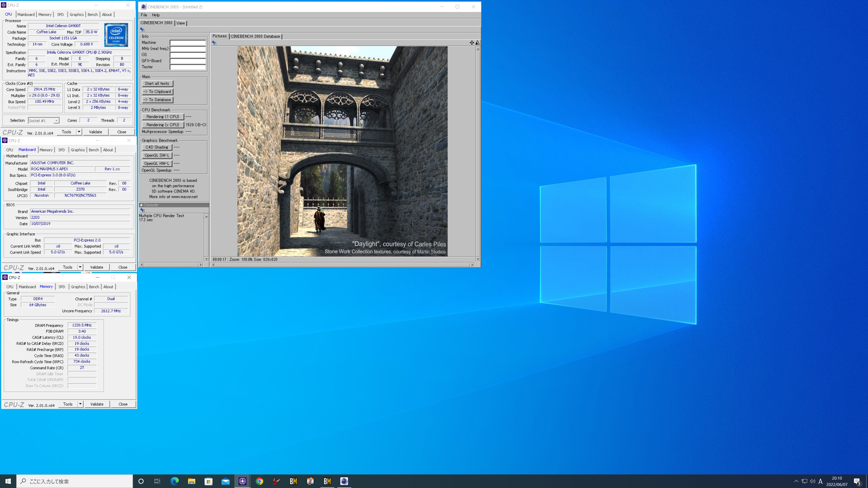Image resolution: width=868 pixels, height=488 pixels.
Task: Start the OpenGL HW-L benchmark
Action: coord(157,163)
